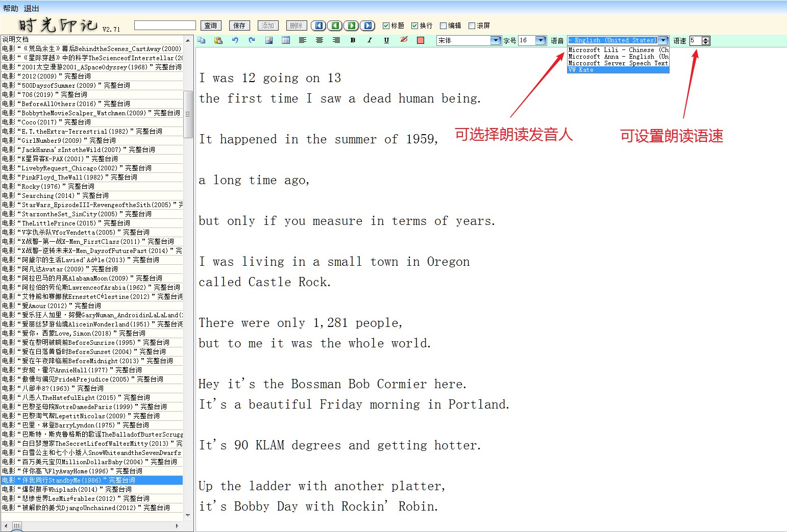Insert a table with the table icon
Screen dimensions: 787x532
point(286,40)
